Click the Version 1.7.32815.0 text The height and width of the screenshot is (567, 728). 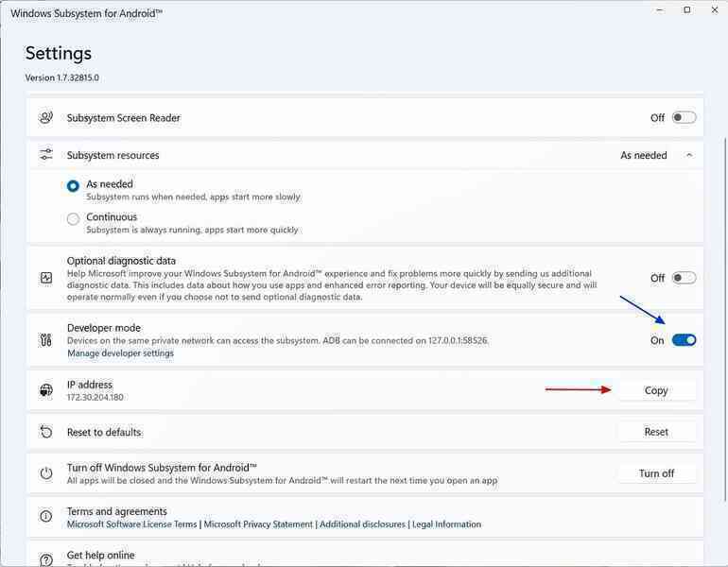click(61, 77)
